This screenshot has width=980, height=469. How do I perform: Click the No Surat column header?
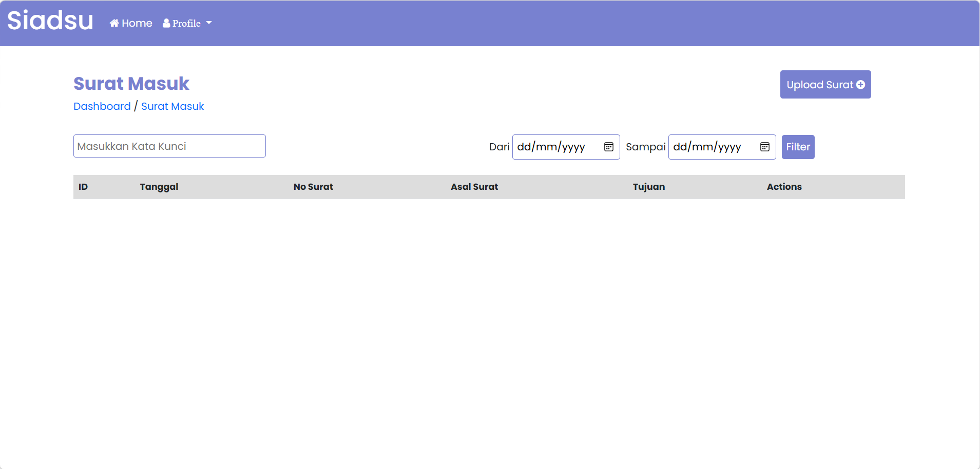[x=313, y=187]
